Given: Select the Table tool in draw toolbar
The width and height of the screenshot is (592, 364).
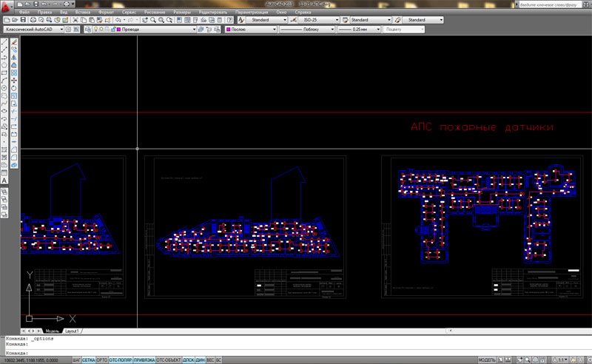Looking at the screenshot, I should [4, 172].
